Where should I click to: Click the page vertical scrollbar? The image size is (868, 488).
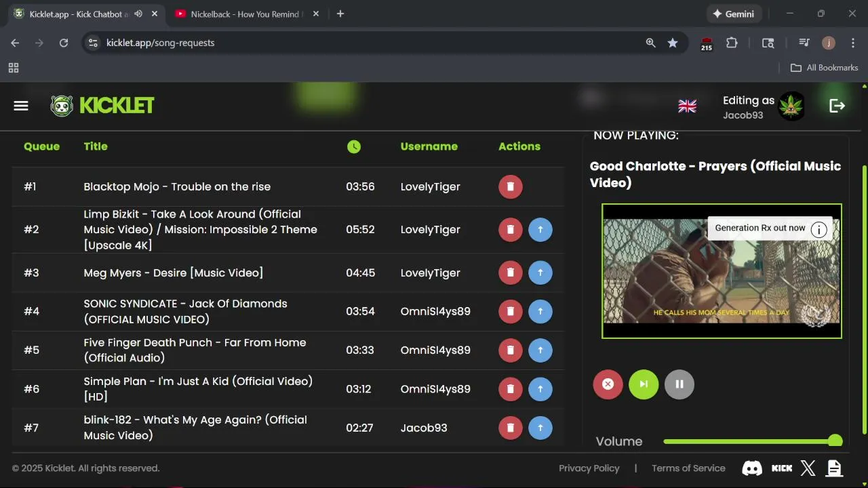[864, 298]
